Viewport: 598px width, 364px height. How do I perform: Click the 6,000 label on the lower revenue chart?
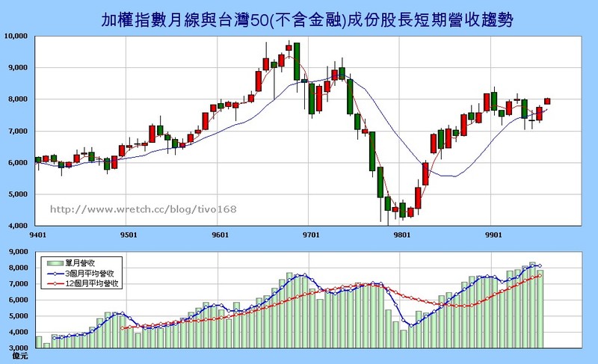click(x=18, y=300)
